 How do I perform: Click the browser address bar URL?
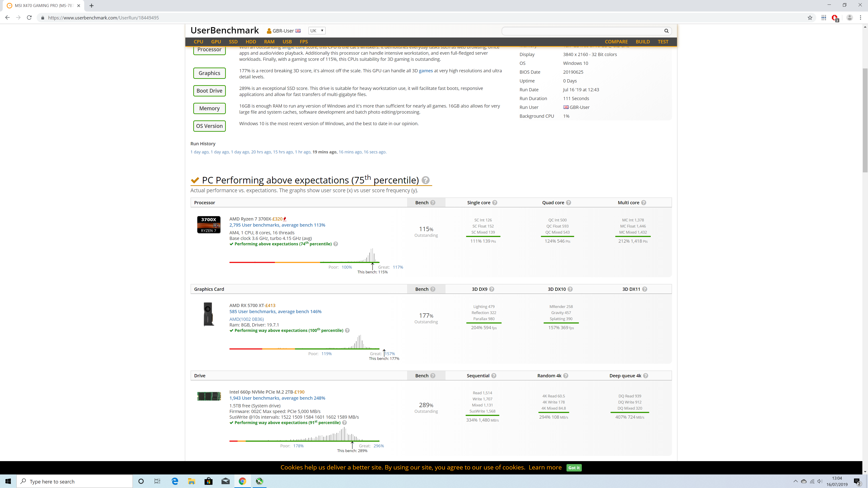click(x=103, y=18)
